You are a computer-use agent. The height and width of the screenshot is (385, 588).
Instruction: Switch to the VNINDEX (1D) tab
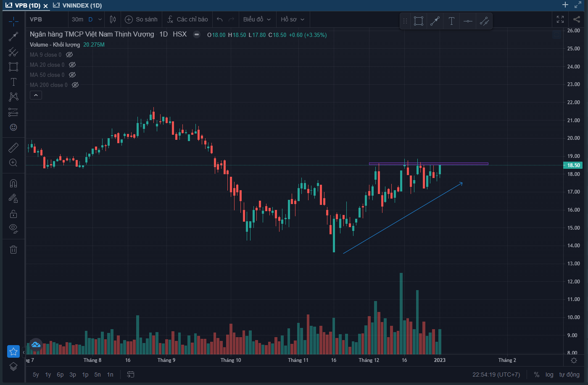[78, 5]
